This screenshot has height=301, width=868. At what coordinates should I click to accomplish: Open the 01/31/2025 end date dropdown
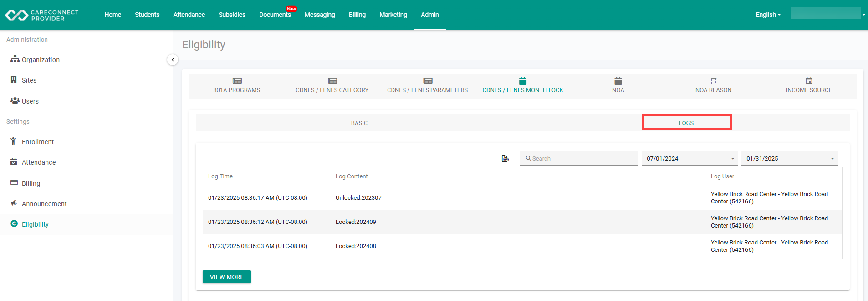pos(790,158)
